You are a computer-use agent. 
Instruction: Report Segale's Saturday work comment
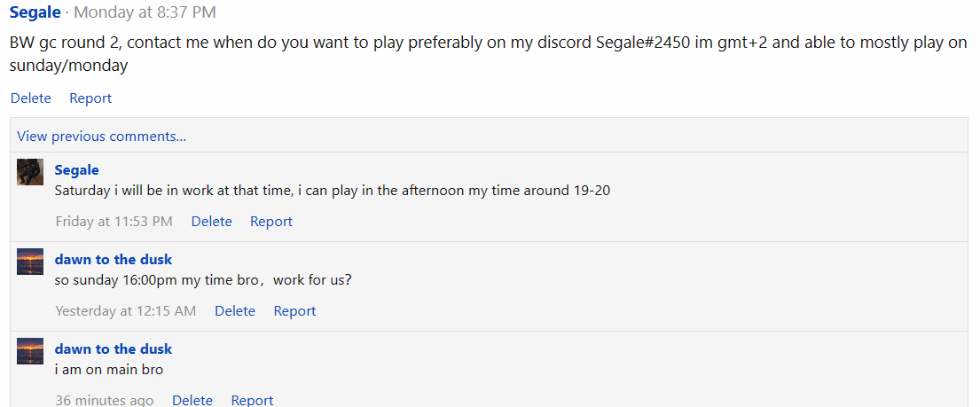270,222
